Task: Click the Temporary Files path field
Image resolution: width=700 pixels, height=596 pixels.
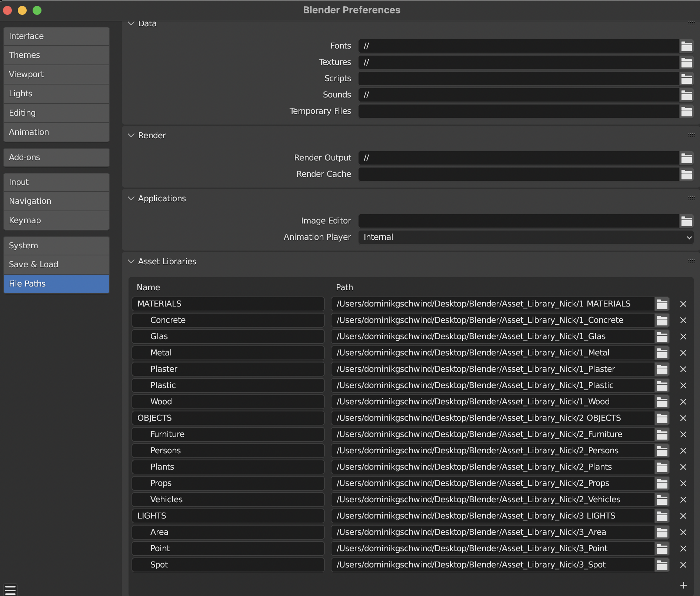Action: pos(519,111)
